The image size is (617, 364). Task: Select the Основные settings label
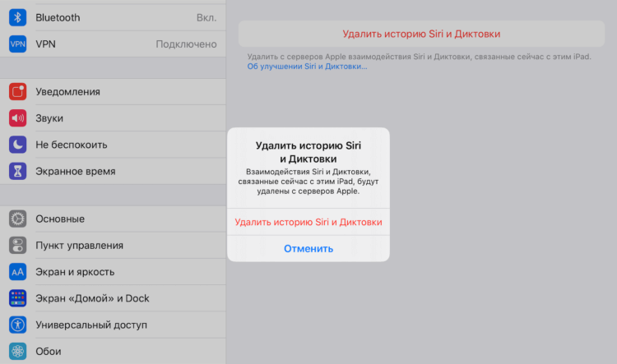[x=60, y=219]
